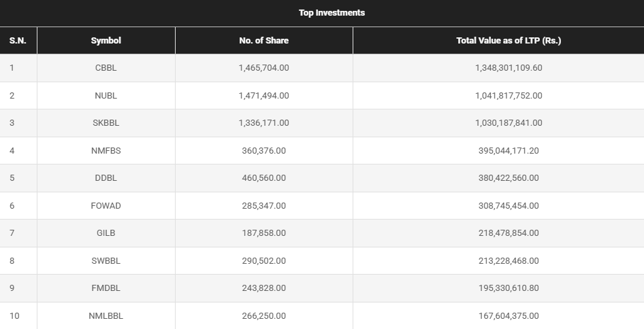Select the FMDBL symbol
The width and height of the screenshot is (644, 329).
pos(106,288)
